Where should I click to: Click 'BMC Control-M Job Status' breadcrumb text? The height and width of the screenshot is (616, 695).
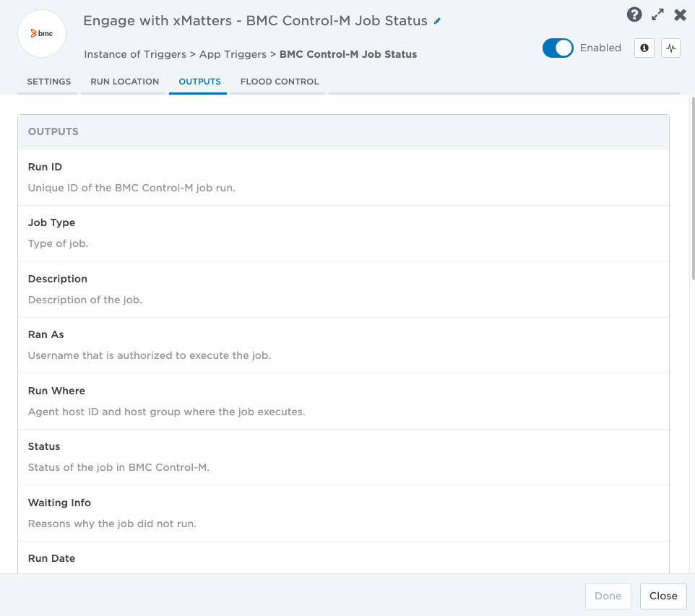point(348,54)
